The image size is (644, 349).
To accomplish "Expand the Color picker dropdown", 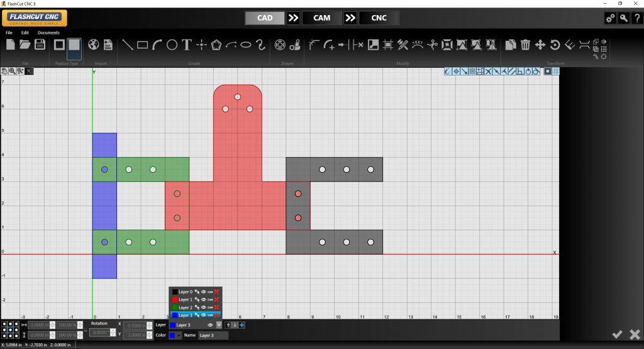I will pyautogui.click(x=179, y=335).
